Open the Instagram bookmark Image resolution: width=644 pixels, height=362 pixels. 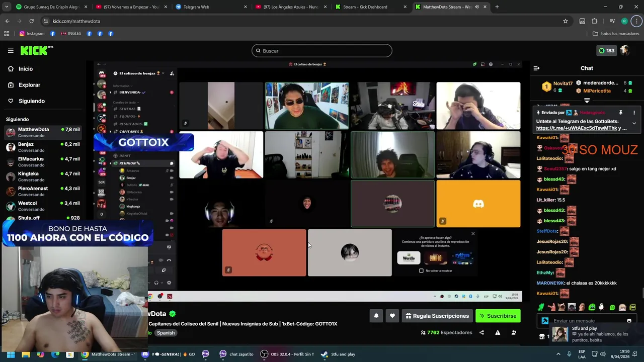click(32, 34)
